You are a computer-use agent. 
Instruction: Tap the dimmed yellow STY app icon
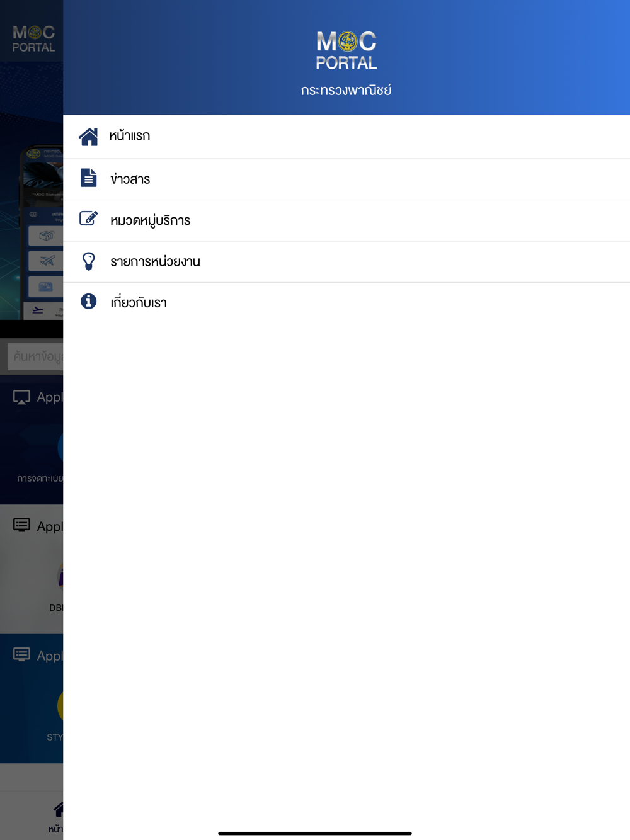[60, 705]
